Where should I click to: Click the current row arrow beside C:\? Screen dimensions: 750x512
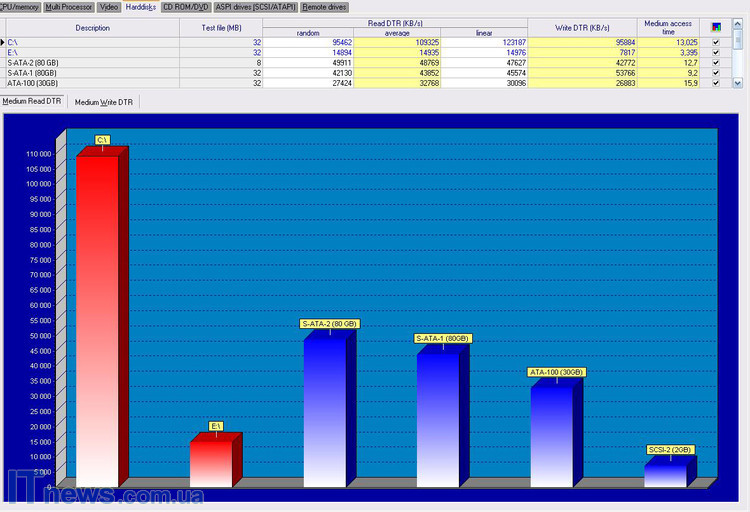pyautogui.click(x=3, y=43)
